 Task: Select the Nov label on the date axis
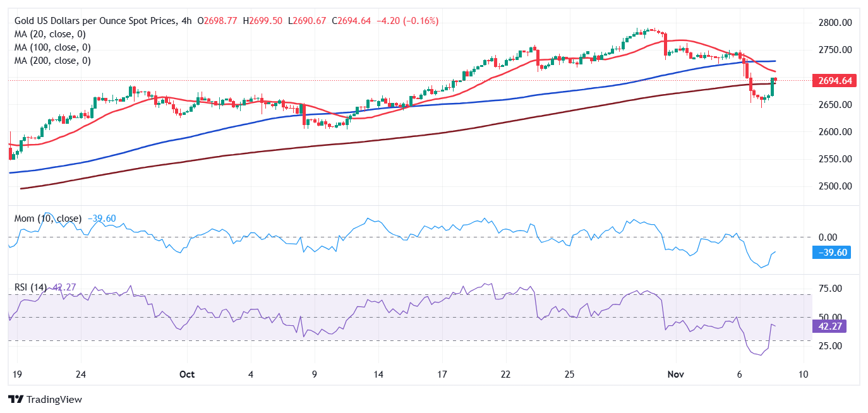coord(675,374)
